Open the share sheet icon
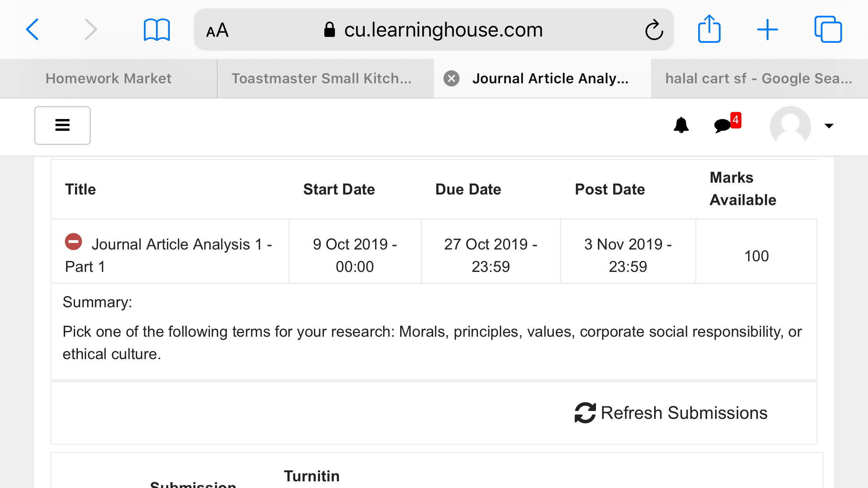 (709, 29)
